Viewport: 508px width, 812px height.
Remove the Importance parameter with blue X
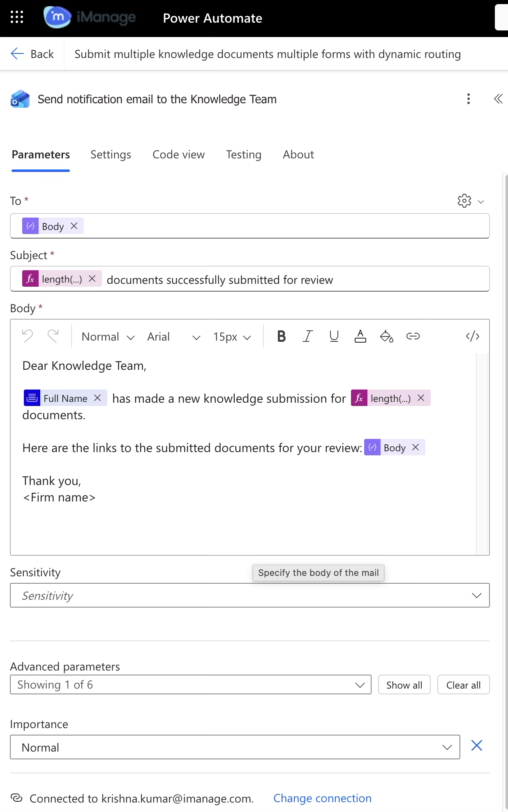coord(476,745)
